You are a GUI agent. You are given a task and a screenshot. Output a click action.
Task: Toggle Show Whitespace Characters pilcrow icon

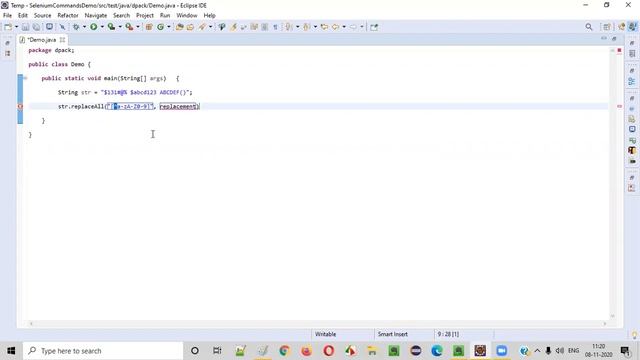276,27
